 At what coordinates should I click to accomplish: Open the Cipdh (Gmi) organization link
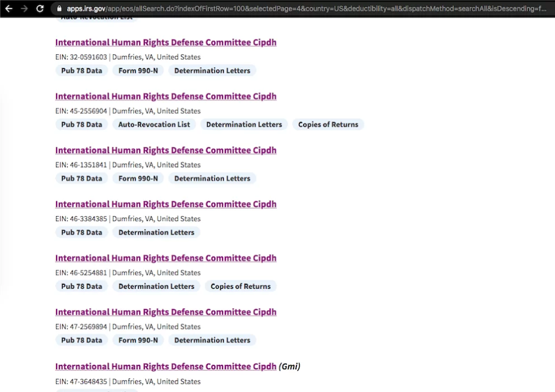[x=165, y=366]
